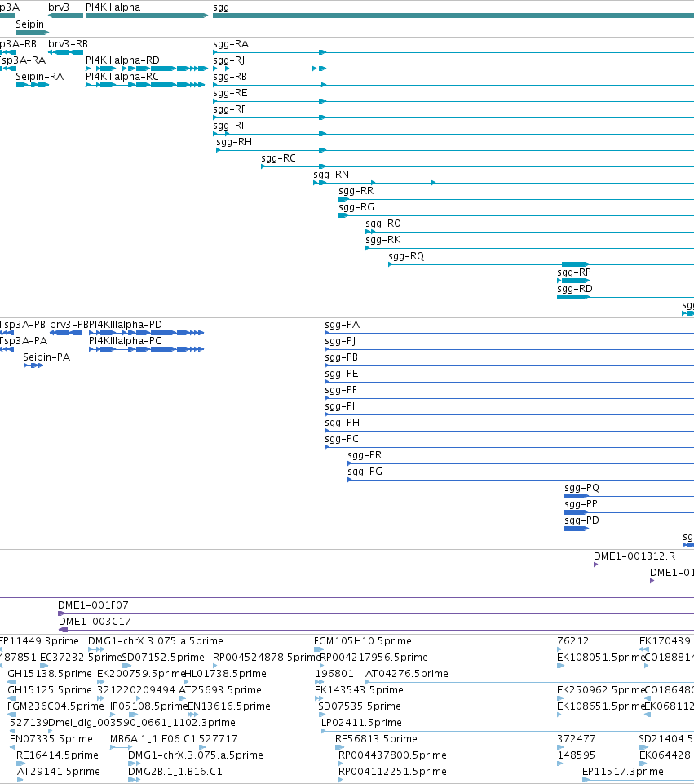Select the Seipin-RA transcript

coord(33,85)
